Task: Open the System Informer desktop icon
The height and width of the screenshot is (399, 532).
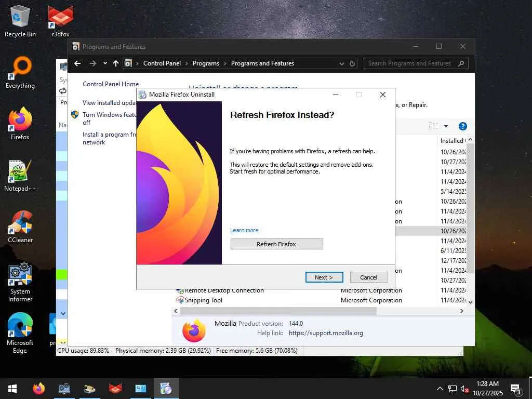Action: pyautogui.click(x=20, y=282)
